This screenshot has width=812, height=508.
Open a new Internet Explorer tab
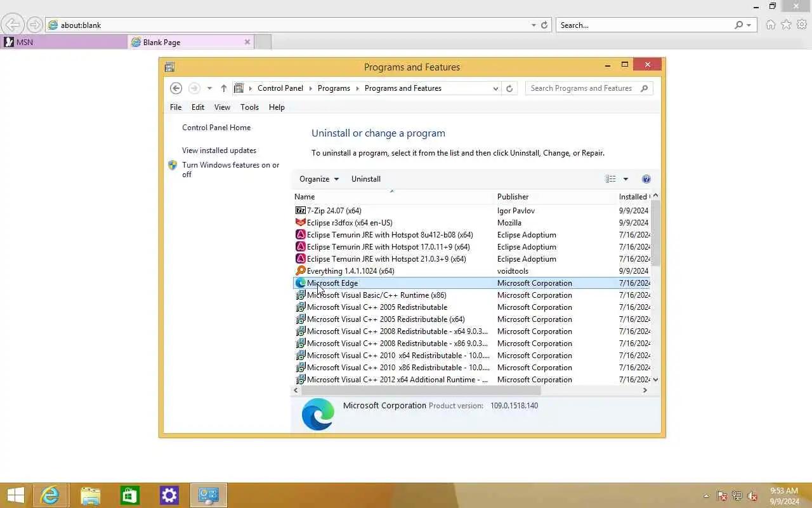[x=263, y=42]
